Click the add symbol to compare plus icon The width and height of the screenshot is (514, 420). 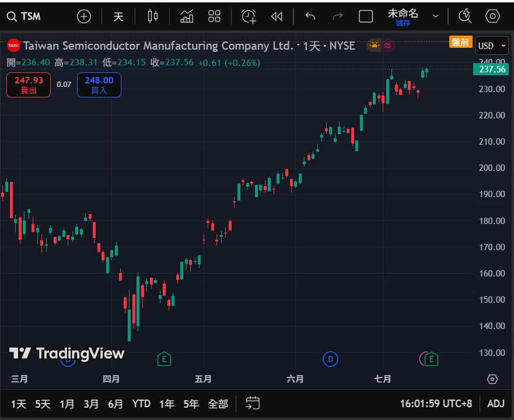pyautogui.click(x=84, y=16)
